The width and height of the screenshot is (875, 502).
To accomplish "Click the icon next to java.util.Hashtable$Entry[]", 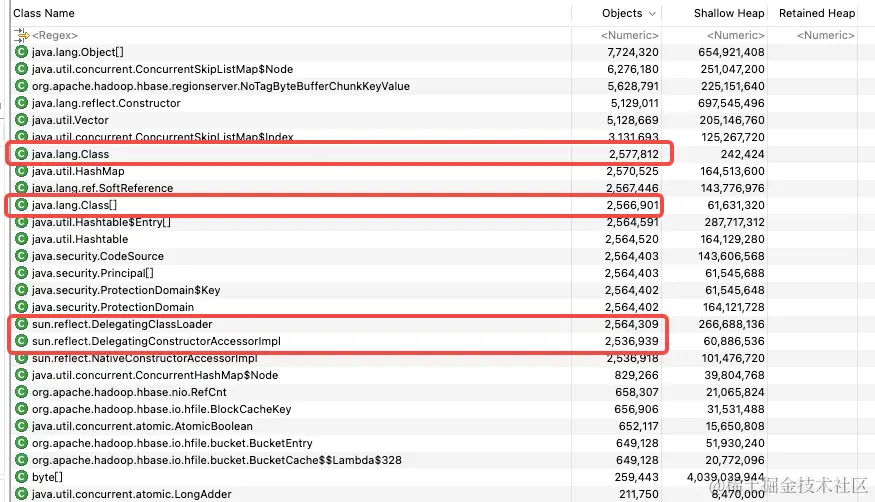I will (x=21, y=222).
